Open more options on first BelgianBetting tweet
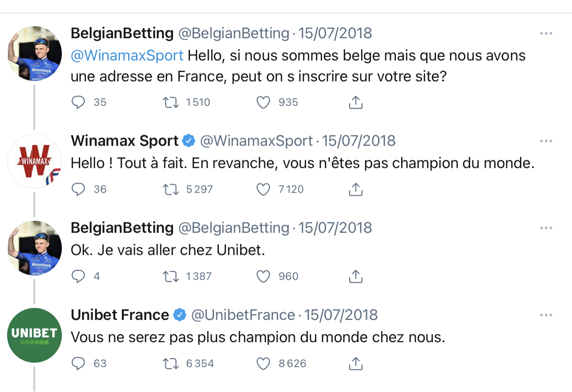This screenshot has height=392, width=572. (546, 33)
